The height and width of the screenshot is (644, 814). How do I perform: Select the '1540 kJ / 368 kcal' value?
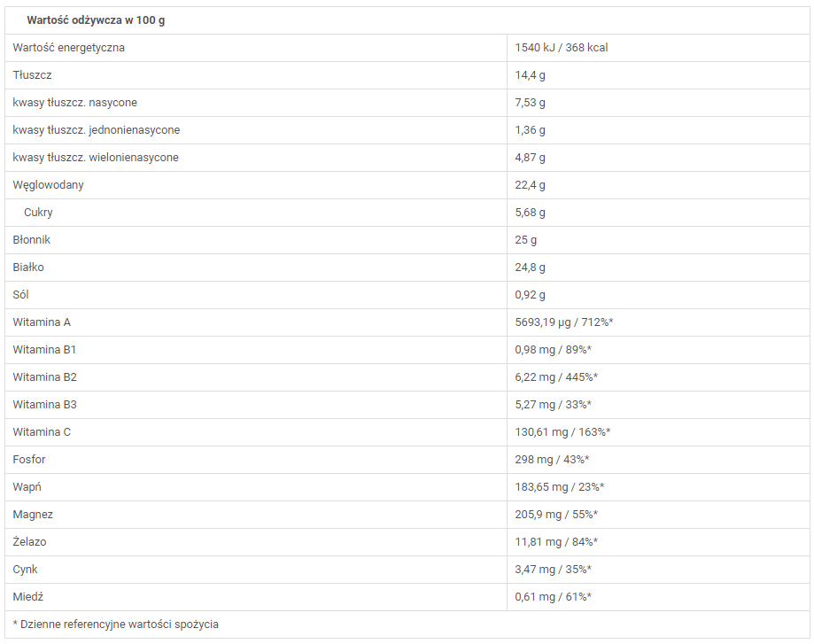[x=561, y=48]
